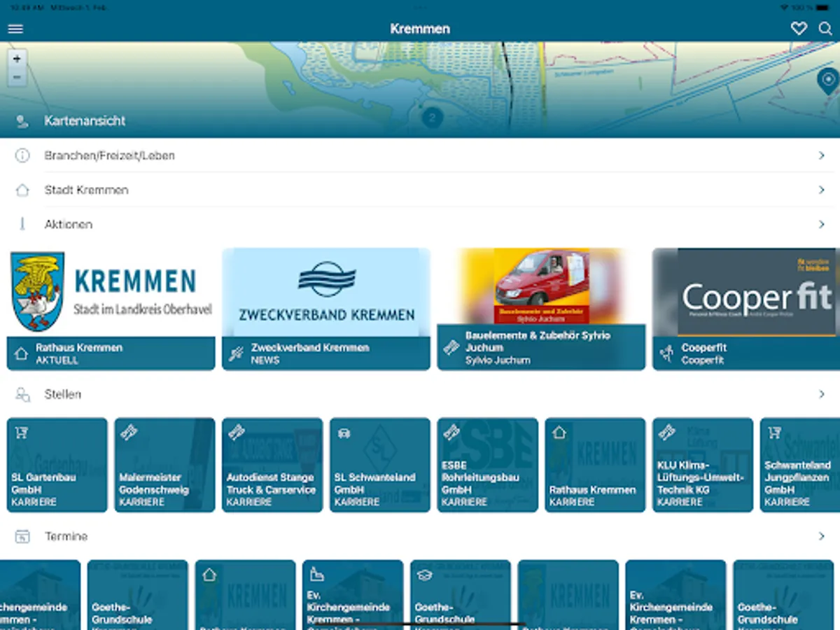Click the Aktionen icon
Viewport: 840px width, 630px height.
click(22, 224)
